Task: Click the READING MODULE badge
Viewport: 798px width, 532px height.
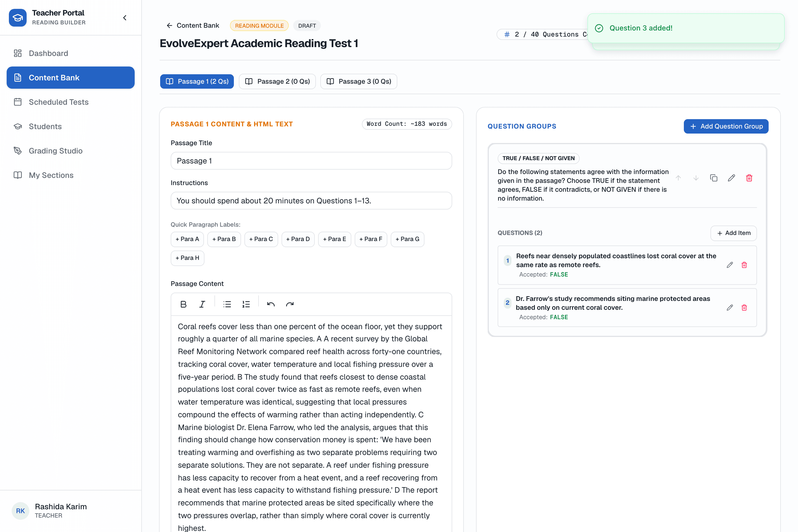Action: pyautogui.click(x=259, y=26)
